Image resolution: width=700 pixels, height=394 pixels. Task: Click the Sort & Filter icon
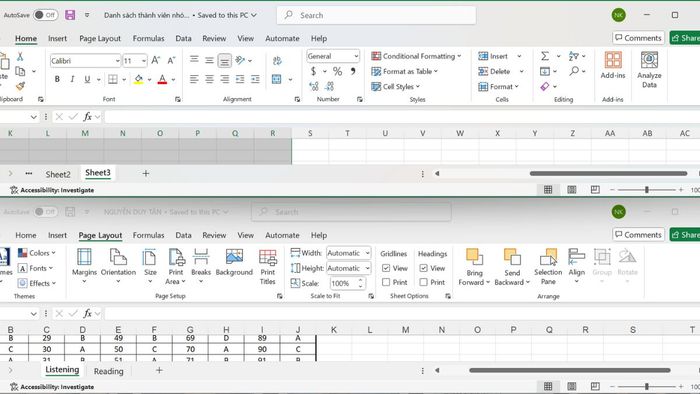[x=574, y=56]
